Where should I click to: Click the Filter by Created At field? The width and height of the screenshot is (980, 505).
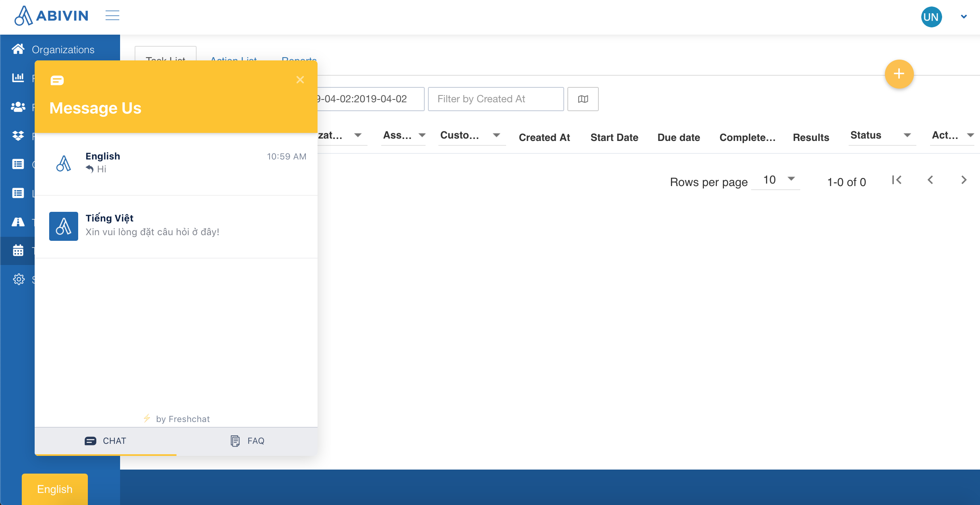point(496,99)
